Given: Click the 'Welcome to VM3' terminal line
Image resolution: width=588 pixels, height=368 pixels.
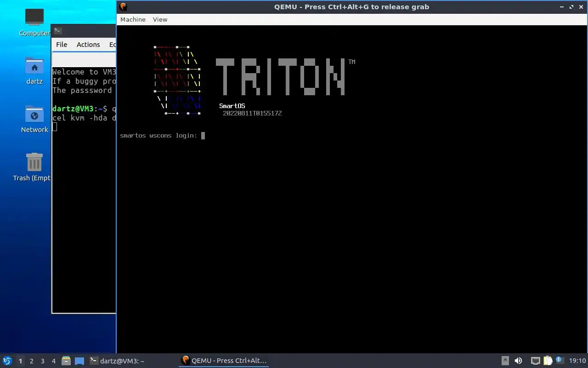Looking at the screenshot, I should [84, 72].
